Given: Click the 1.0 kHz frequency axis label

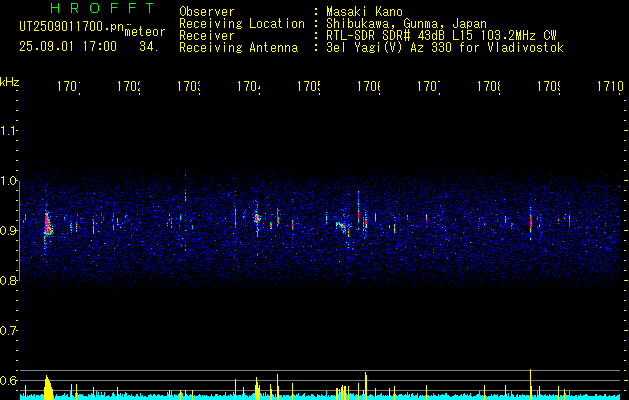Looking at the screenshot, I should [x=8, y=181].
